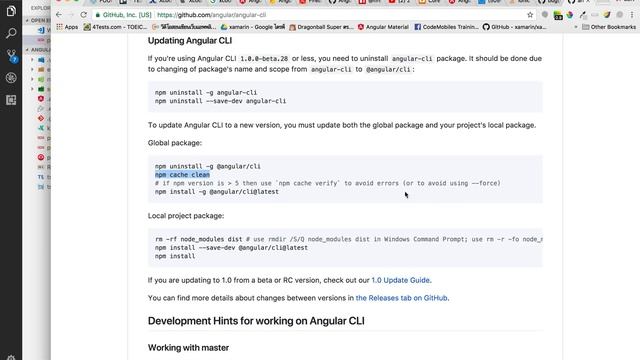Go back in the browser
Image resolution: width=640 pixels, height=360 pixels.
[x=59, y=15]
